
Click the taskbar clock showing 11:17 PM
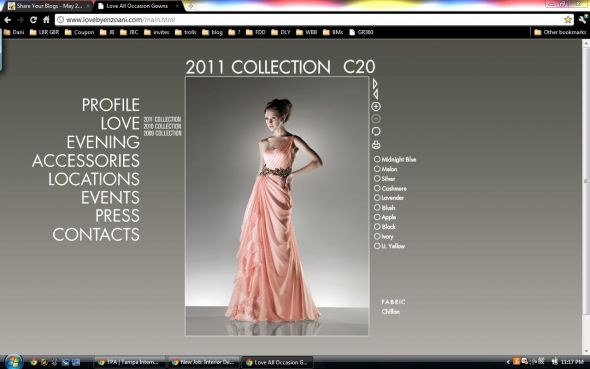tap(572, 362)
